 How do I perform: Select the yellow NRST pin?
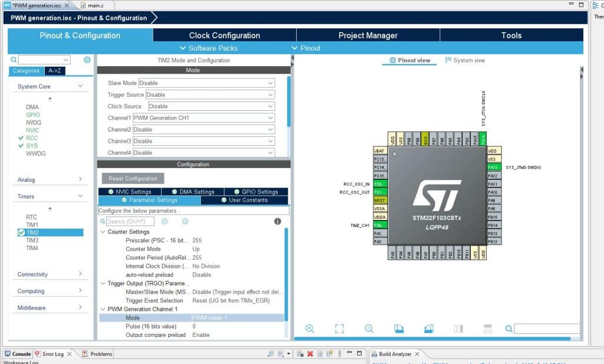coord(379,201)
